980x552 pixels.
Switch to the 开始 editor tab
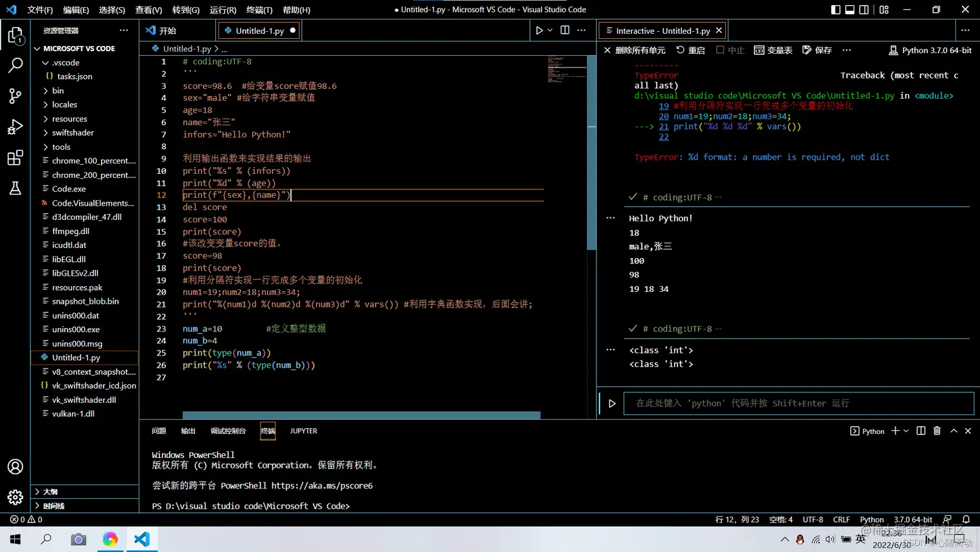click(168, 30)
